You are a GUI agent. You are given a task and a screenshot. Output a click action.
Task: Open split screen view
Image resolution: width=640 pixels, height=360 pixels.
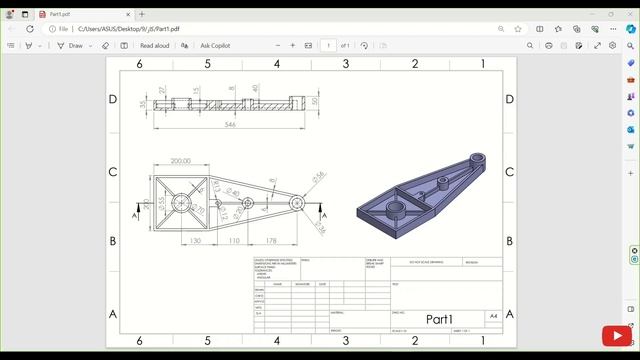tap(540, 29)
